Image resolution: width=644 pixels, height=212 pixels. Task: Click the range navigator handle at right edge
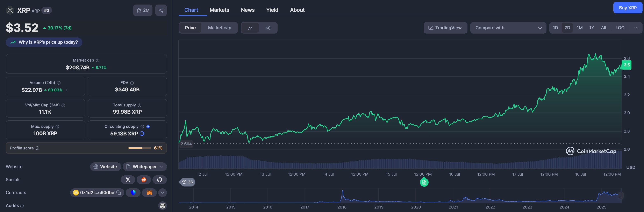(620, 195)
